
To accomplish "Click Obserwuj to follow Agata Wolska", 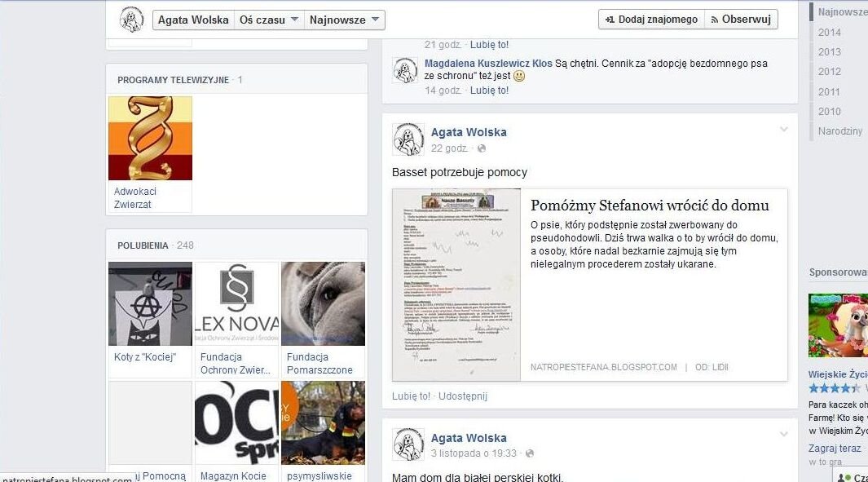I will (x=742, y=20).
